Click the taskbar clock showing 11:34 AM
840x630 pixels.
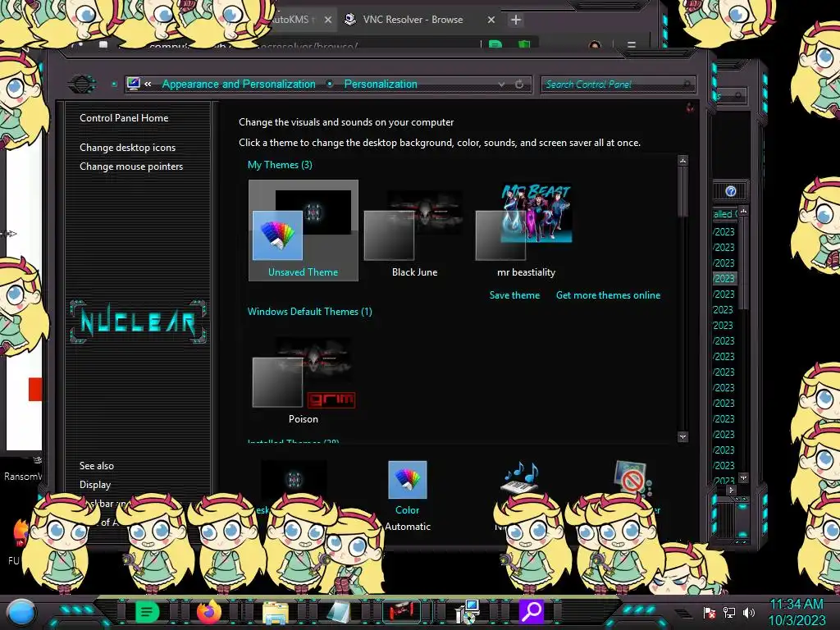[x=797, y=612]
